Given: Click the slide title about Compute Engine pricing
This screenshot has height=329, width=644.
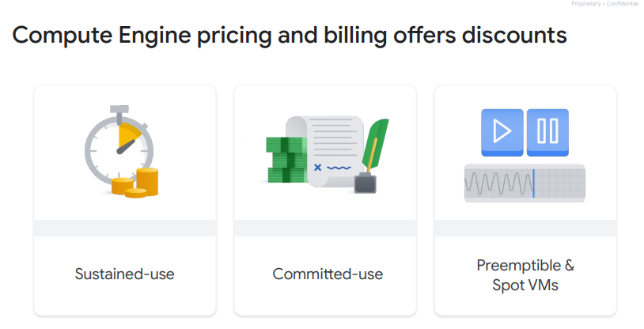Looking at the screenshot, I should click(x=290, y=36).
